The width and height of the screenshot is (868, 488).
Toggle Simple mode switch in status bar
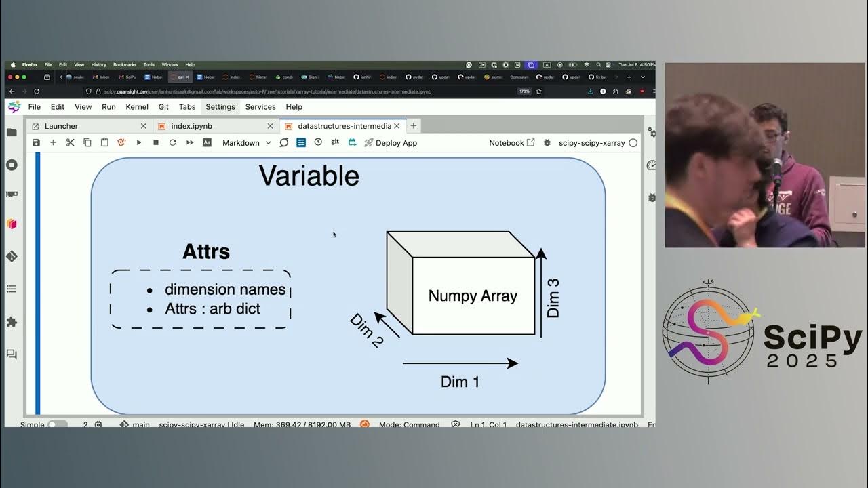pyautogui.click(x=58, y=424)
